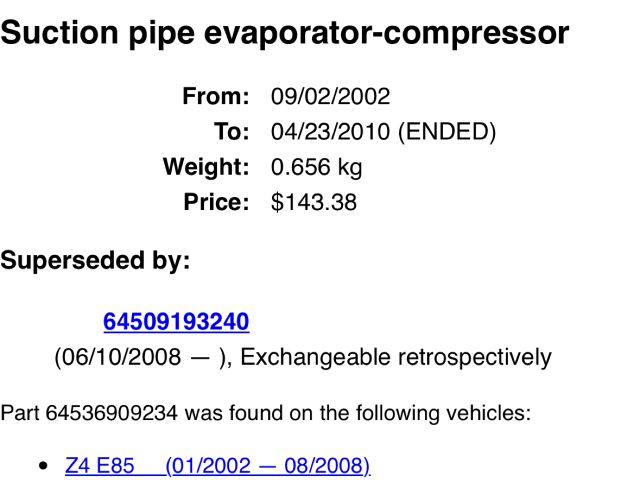The image size is (640, 480).
Task: Click the 'Price:' label
Action: click(x=216, y=202)
